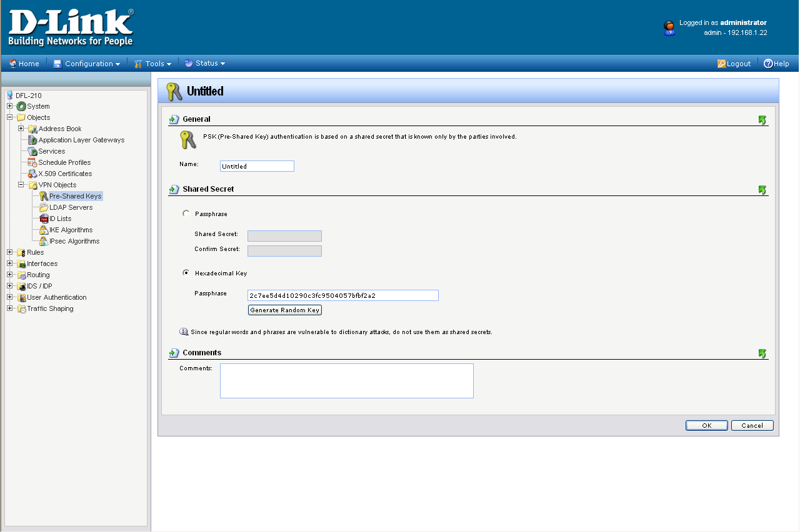Open the Configuration menu

tap(86, 64)
